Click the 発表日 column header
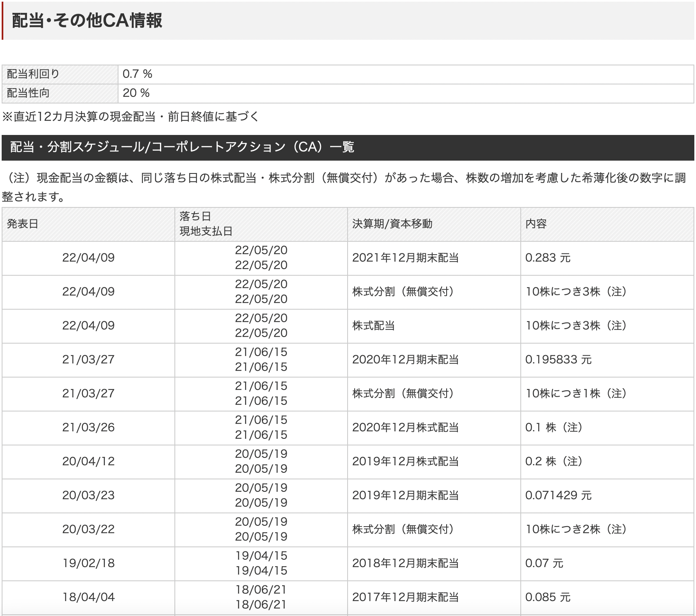Screen dimensions: 696x616 click(88, 224)
